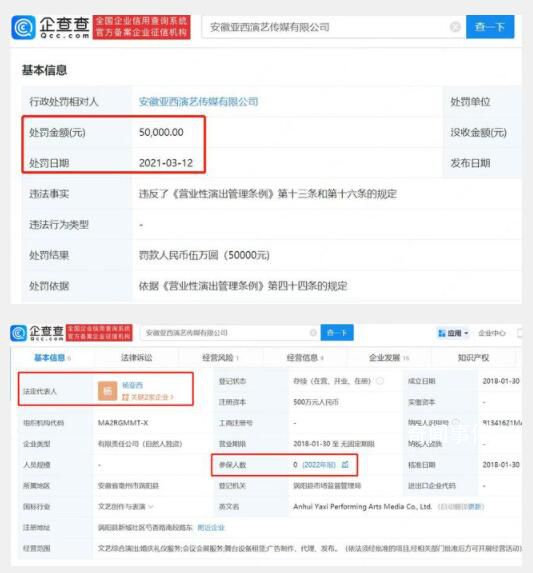Select the 违法事实 regulation text
Screen dimensions: 533x573
(x=268, y=194)
